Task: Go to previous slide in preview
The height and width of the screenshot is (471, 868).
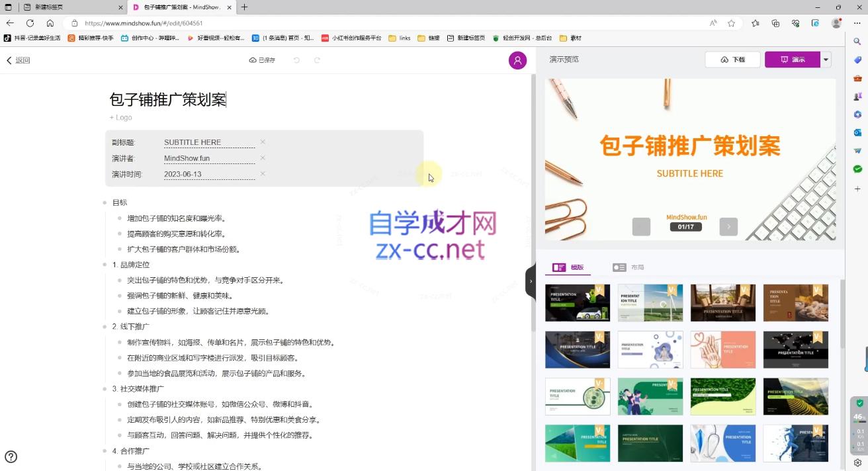Action: [641, 226]
